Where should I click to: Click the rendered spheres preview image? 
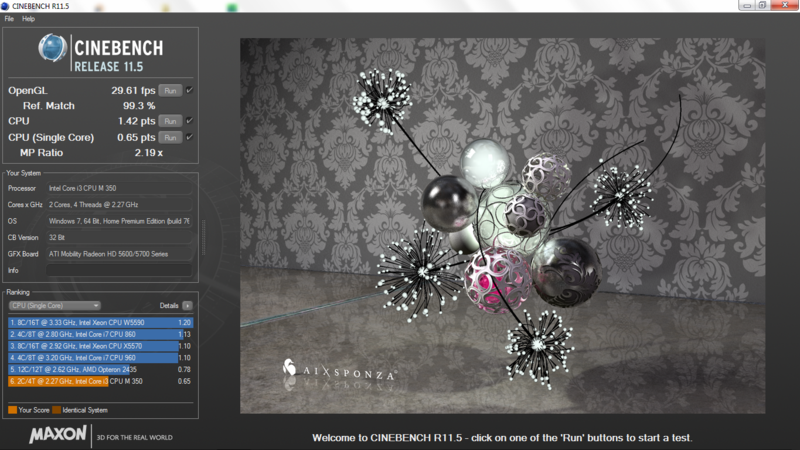tap(503, 226)
